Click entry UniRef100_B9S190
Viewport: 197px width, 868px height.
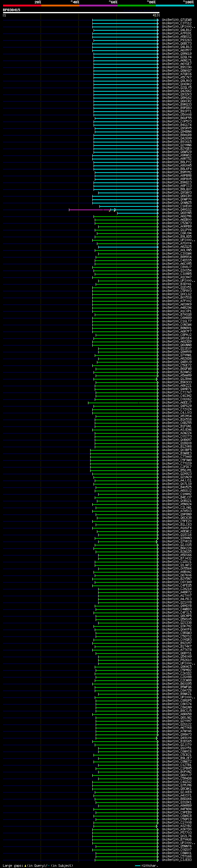[177, 67]
